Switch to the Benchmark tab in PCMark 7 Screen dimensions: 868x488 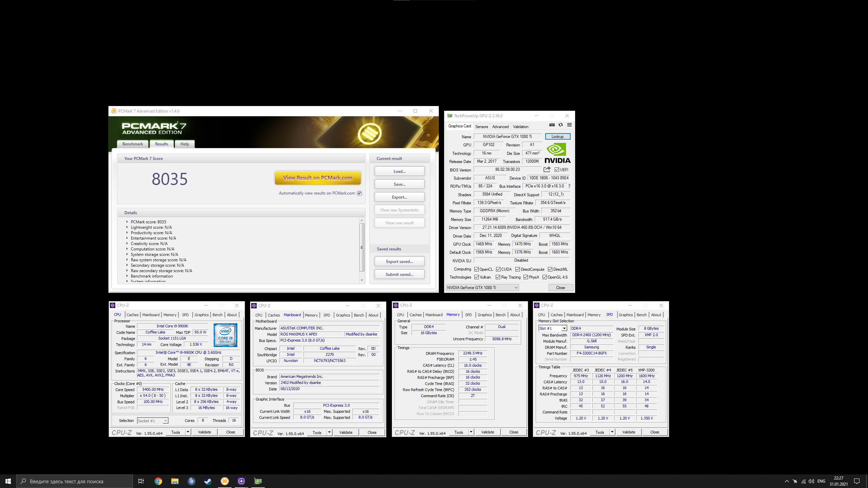tap(133, 144)
